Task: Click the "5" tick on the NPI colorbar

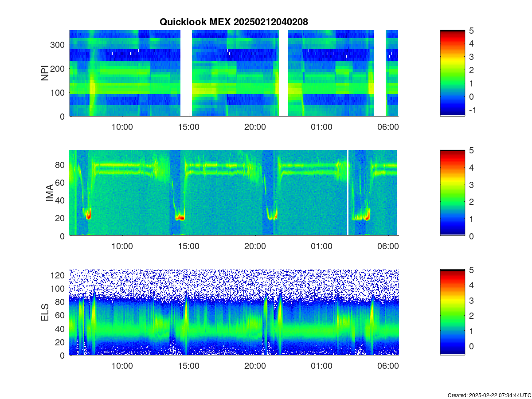Action: click(472, 31)
